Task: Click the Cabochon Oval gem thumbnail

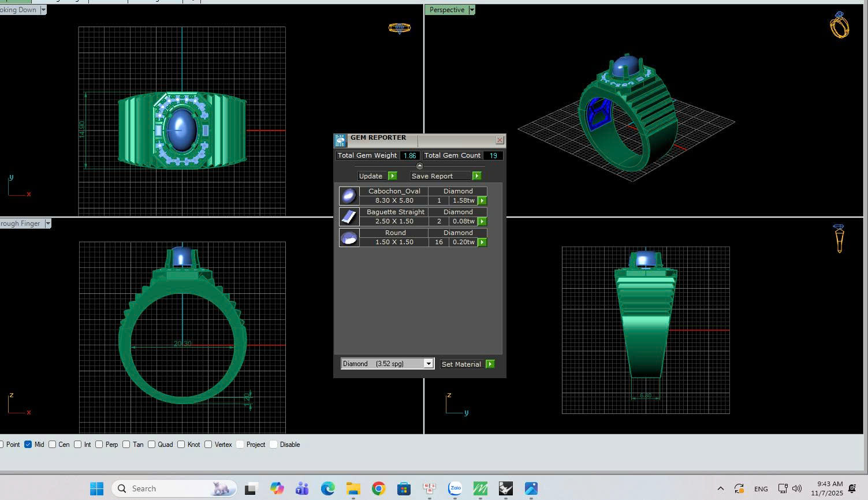Action: point(349,196)
